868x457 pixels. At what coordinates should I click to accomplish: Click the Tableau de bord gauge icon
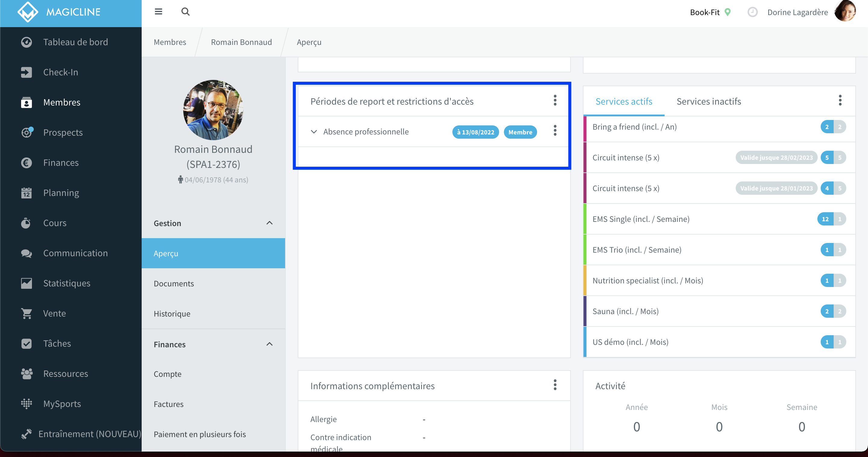(26, 42)
